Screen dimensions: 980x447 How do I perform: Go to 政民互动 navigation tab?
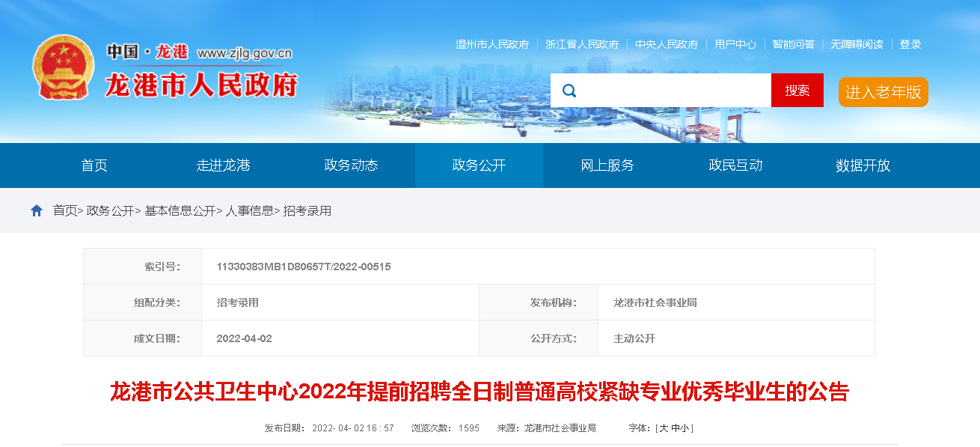[x=735, y=165]
